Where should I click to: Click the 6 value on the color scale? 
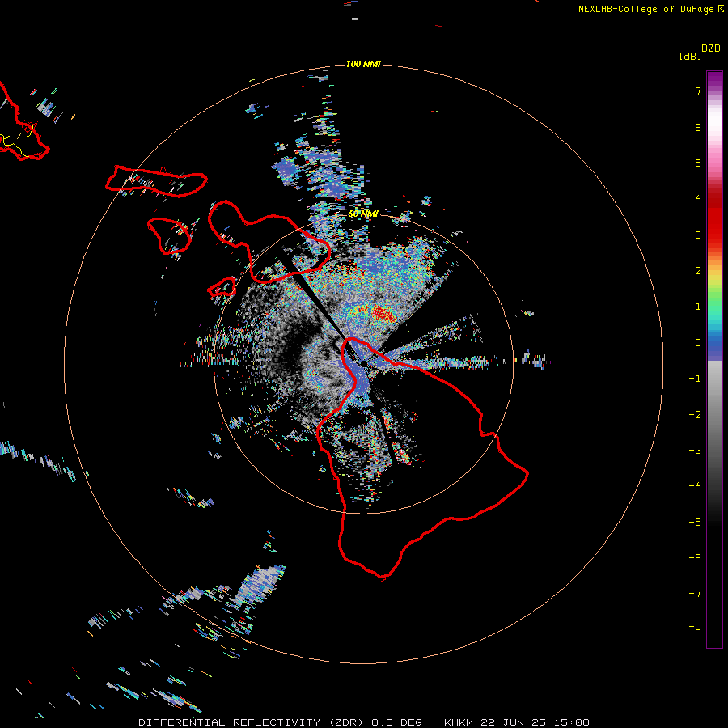coord(698,127)
